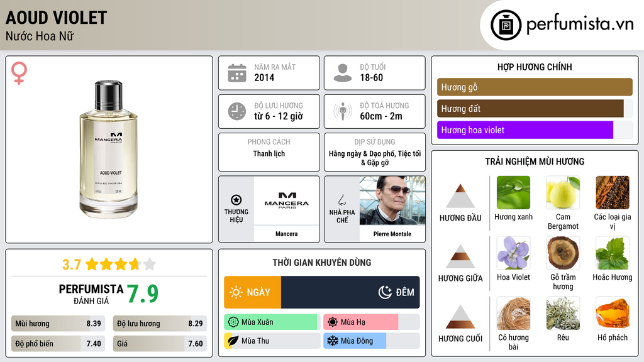This screenshot has width=644, height=362.
Task: Click the purple Hương hoa violet bar
Action: (525, 130)
